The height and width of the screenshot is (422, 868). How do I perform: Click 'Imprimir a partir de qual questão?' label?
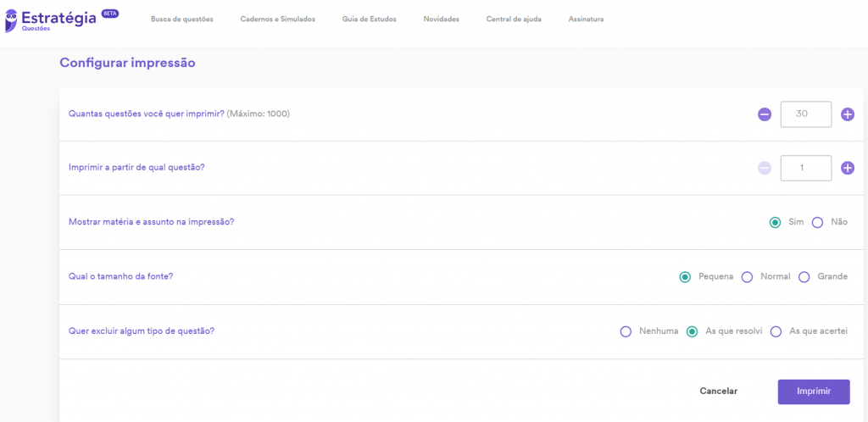(136, 167)
